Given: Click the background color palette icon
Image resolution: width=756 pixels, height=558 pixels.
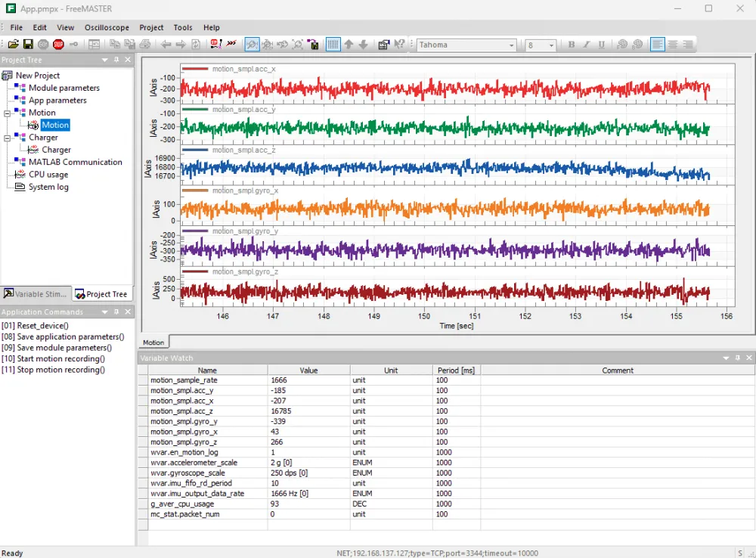Looking at the screenshot, I should coord(637,45).
